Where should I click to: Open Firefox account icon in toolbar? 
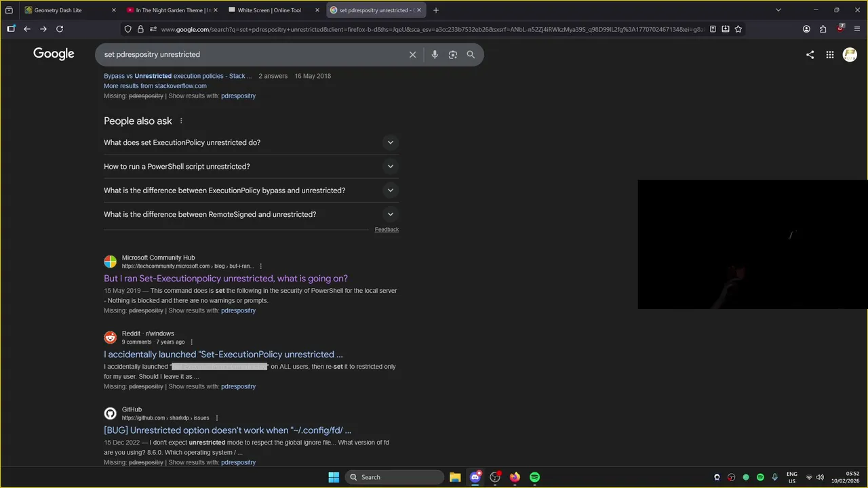tap(806, 29)
